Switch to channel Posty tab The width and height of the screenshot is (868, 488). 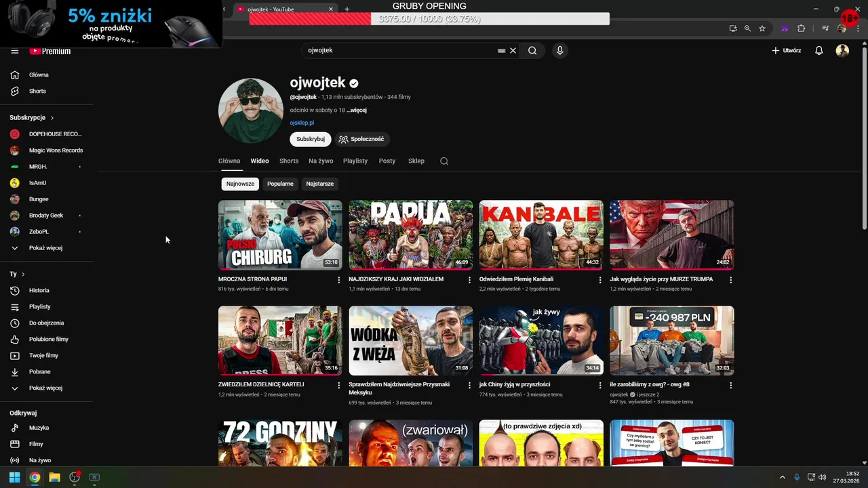(387, 161)
